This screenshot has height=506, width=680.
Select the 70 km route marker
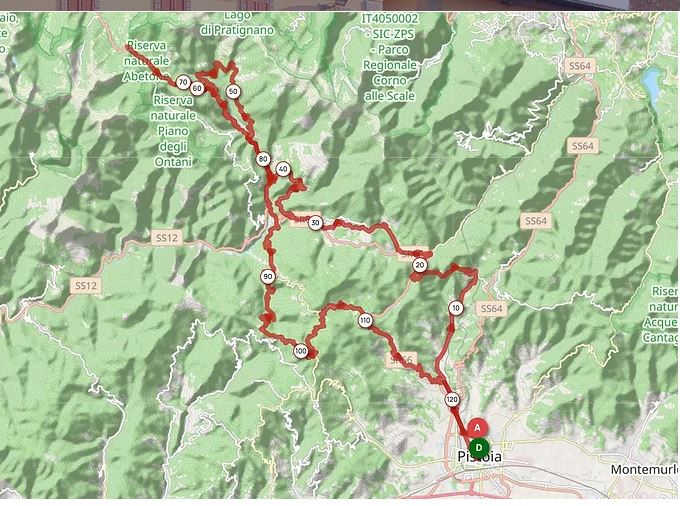tap(183, 82)
